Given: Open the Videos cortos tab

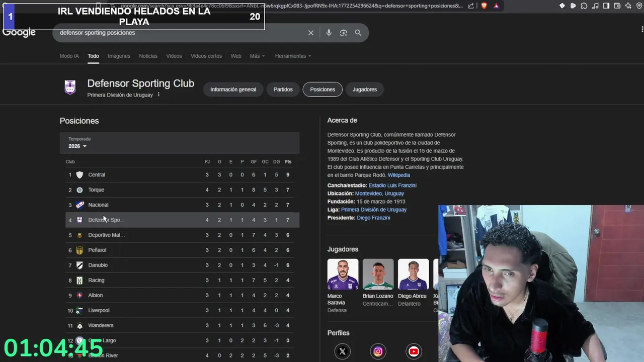Looking at the screenshot, I should [x=206, y=56].
